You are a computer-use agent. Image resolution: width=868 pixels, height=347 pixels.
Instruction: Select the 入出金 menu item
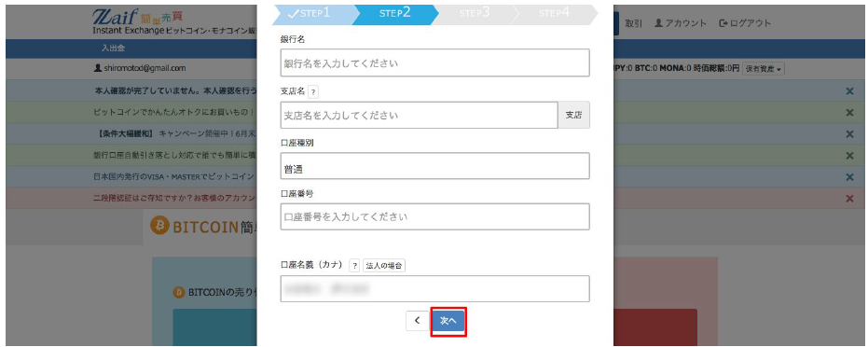(113, 49)
